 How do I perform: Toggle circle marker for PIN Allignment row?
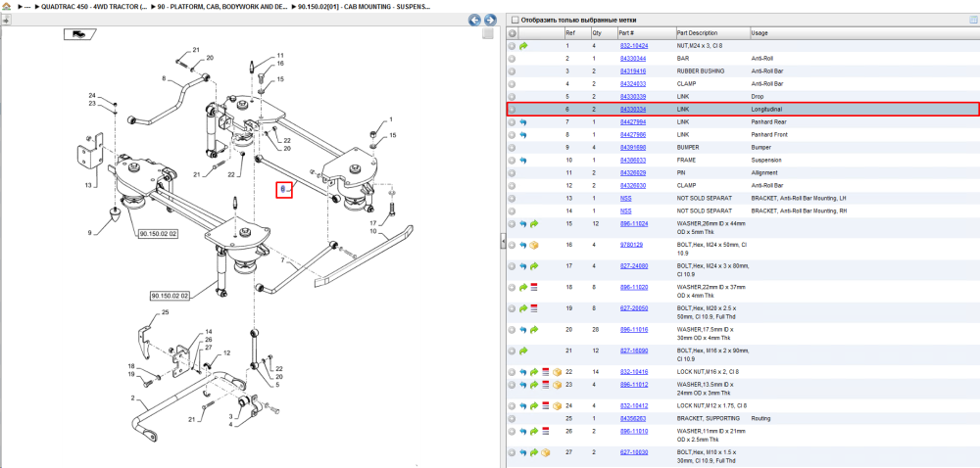(512, 173)
